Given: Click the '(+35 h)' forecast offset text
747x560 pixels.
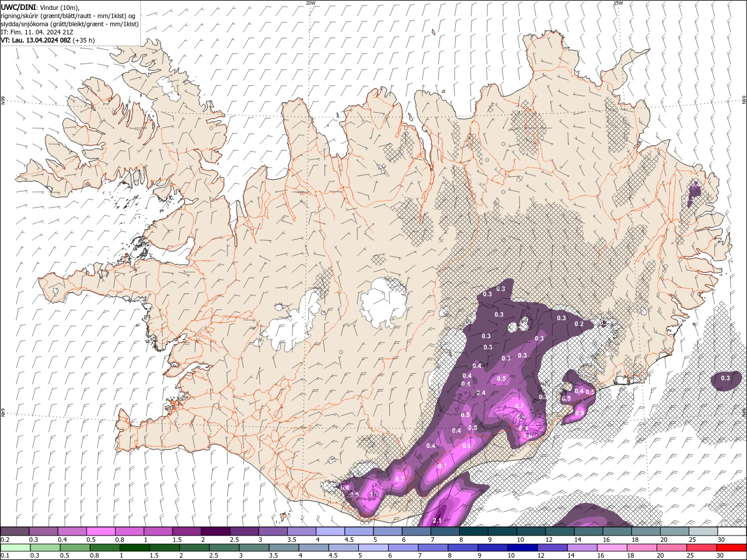Looking at the screenshot, I should click(84, 40).
